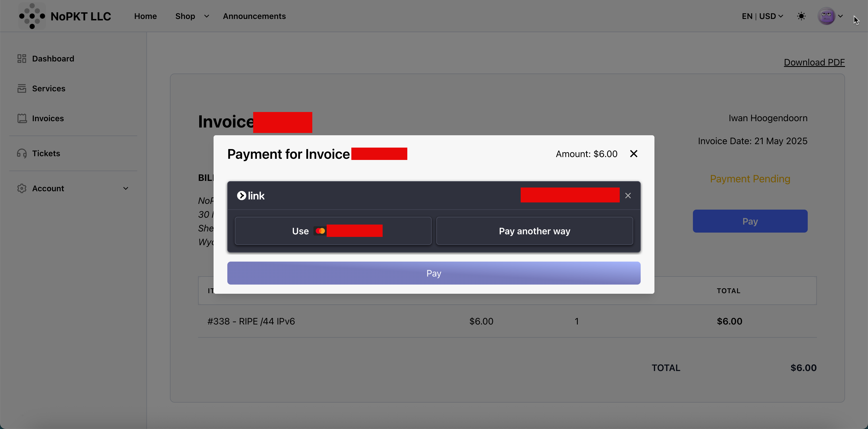This screenshot has height=429, width=868.
Task: Expand the Account section chevron
Action: (126, 188)
